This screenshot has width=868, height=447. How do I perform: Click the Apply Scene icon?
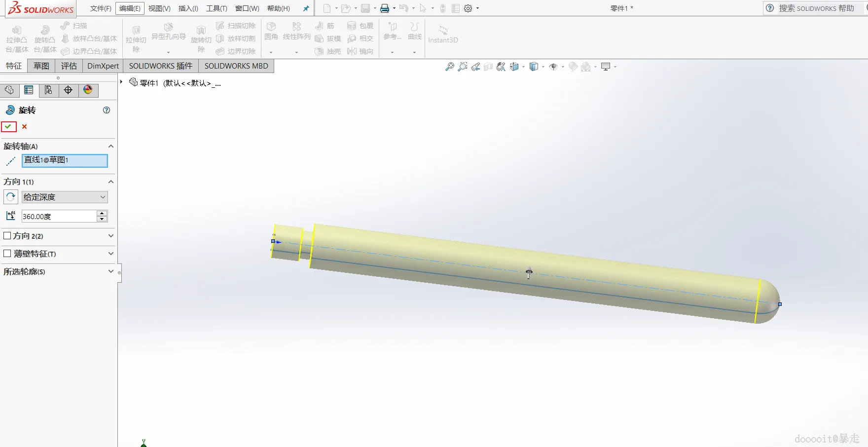586,67
